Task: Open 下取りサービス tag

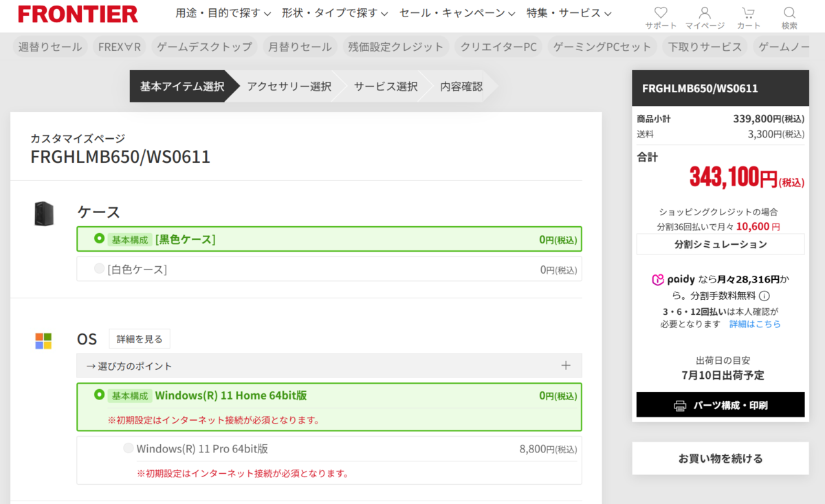Action: (705, 47)
